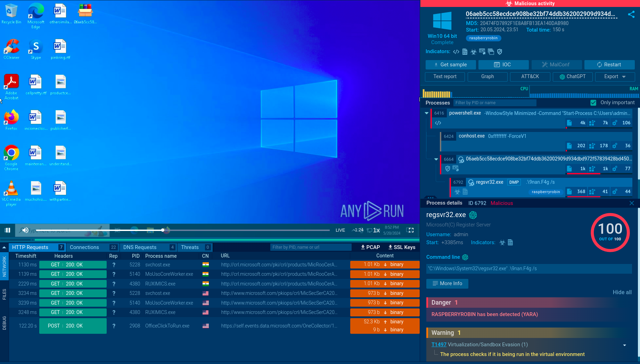Close the Process details panel
640x364 pixels.
(x=631, y=203)
